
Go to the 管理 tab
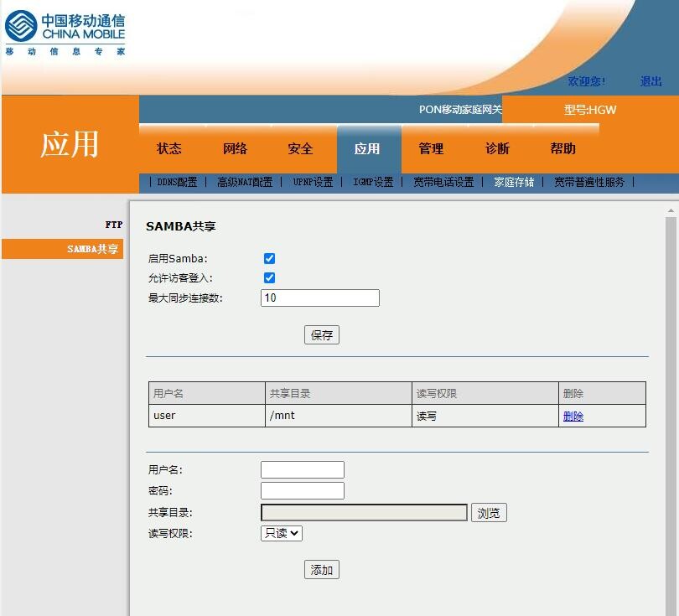click(431, 149)
